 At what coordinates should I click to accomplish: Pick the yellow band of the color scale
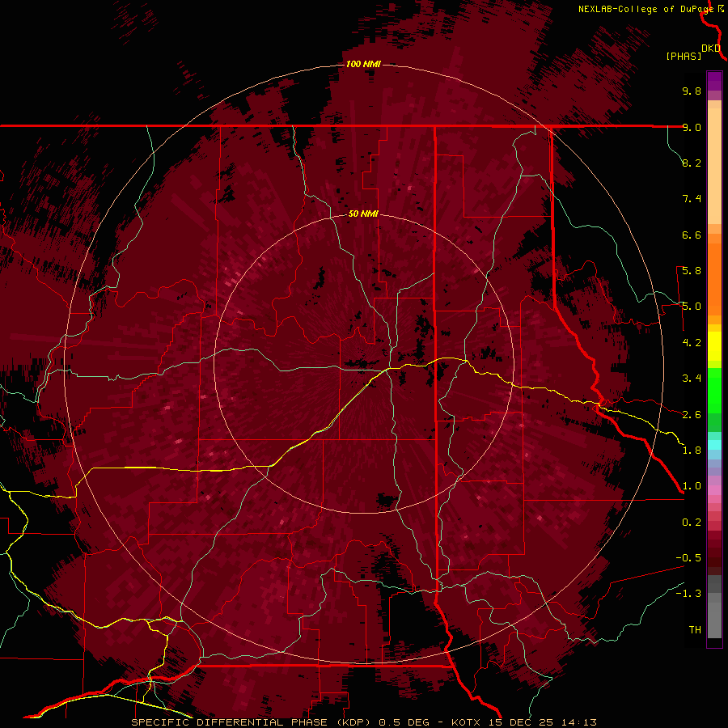pos(714,346)
